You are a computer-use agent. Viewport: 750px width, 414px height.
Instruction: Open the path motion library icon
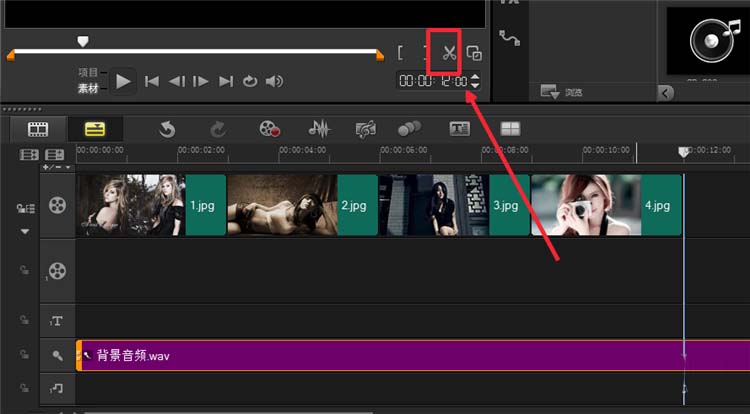tap(509, 38)
